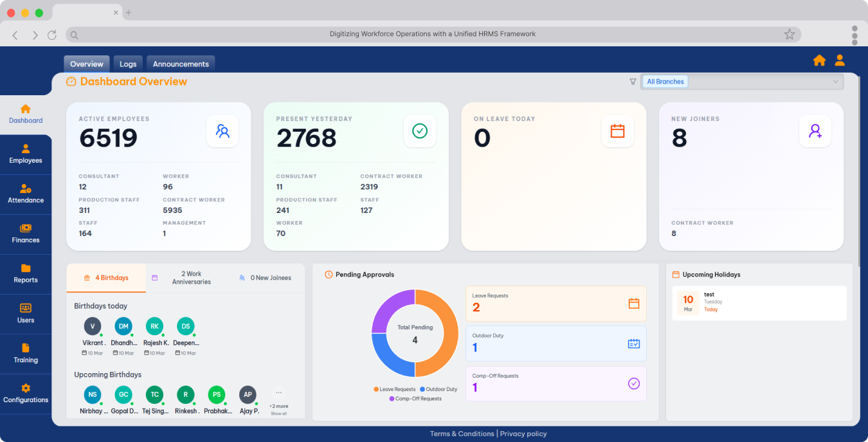Image resolution: width=868 pixels, height=442 pixels.
Task: Open the Training section icon
Action: (26, 348)
